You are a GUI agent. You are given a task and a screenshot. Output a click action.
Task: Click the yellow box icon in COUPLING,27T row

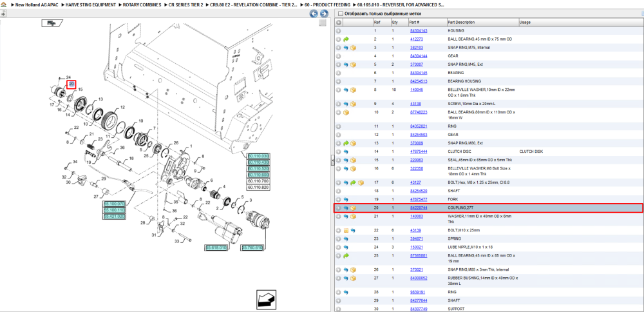[x=353, y=208]
